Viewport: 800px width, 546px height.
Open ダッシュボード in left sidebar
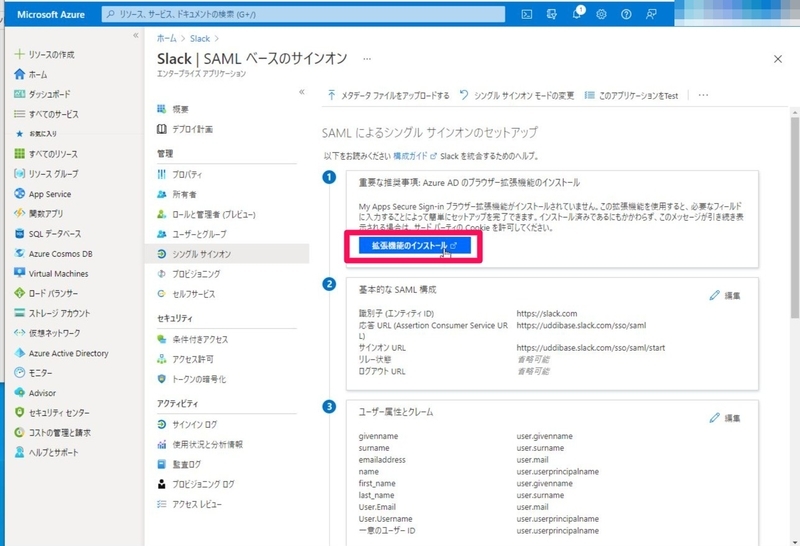42,94
